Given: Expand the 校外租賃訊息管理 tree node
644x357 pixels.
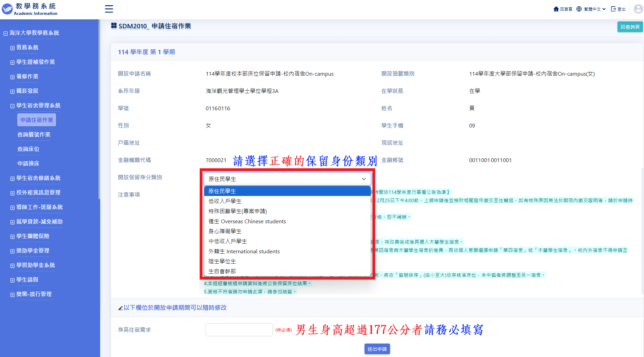Looking at the screenshot, I should (12, 193).
